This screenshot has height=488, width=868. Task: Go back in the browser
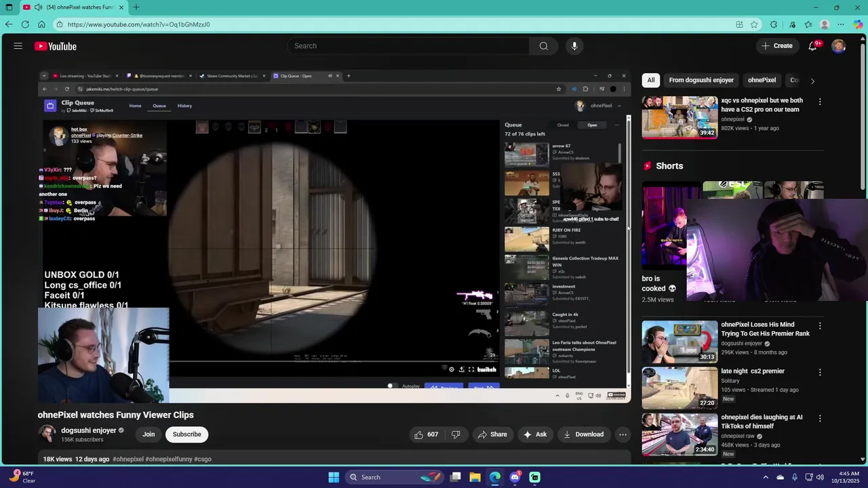click(x=9, y=24)
